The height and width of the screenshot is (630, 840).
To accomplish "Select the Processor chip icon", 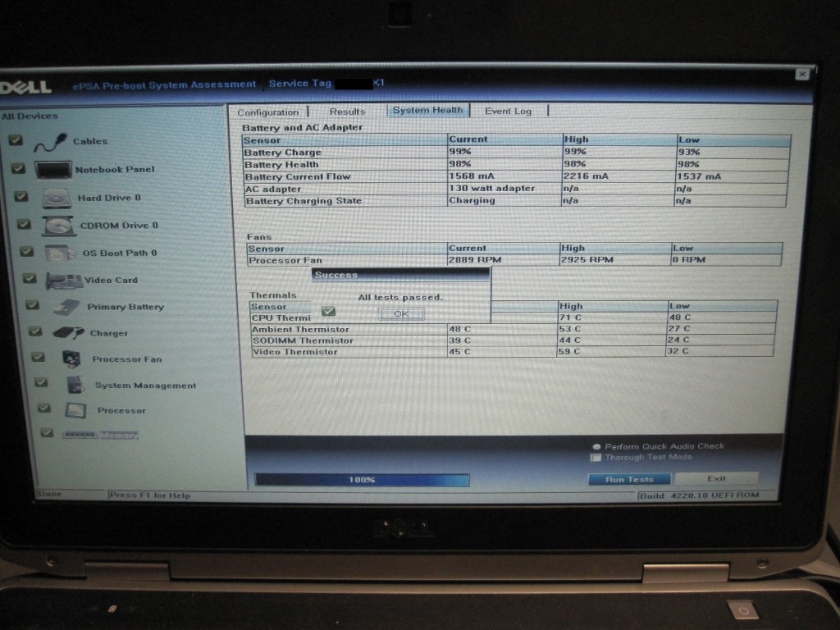I will 75,410.
